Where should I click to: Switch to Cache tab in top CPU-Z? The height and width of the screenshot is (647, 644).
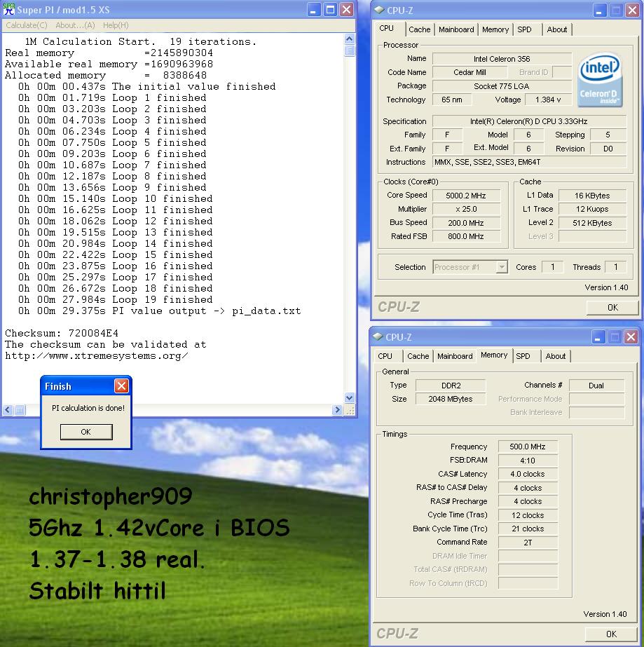click(419, 29)
